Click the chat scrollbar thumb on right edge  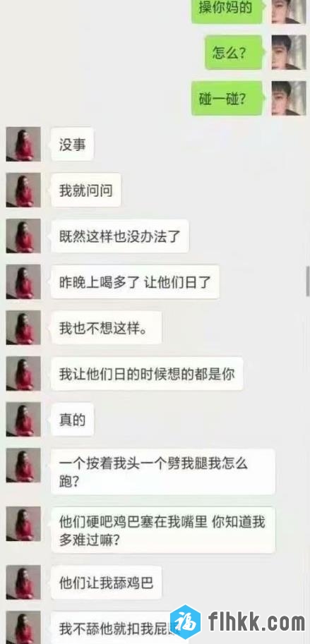308,281
